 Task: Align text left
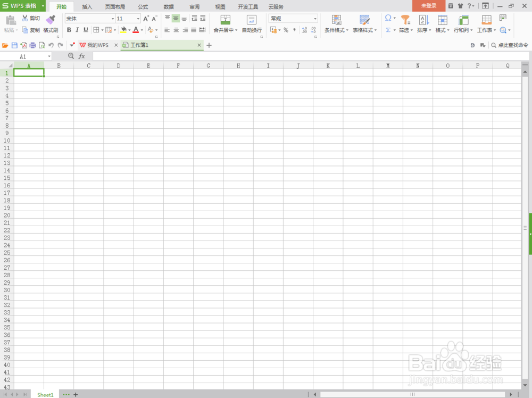point(167,30)
